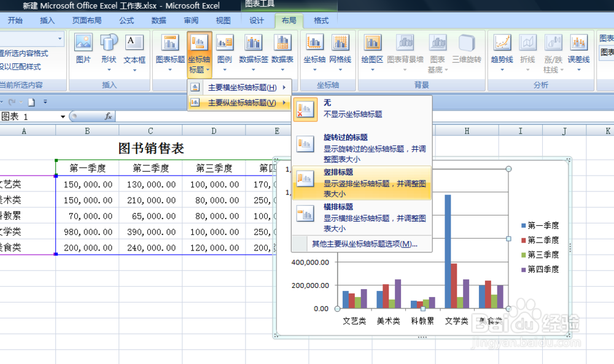Image resolution: width=614 pixels, height=364 pixels.
Task: Choose Rotated Title (旋转过的标题) option
Action: click(362, 149)
